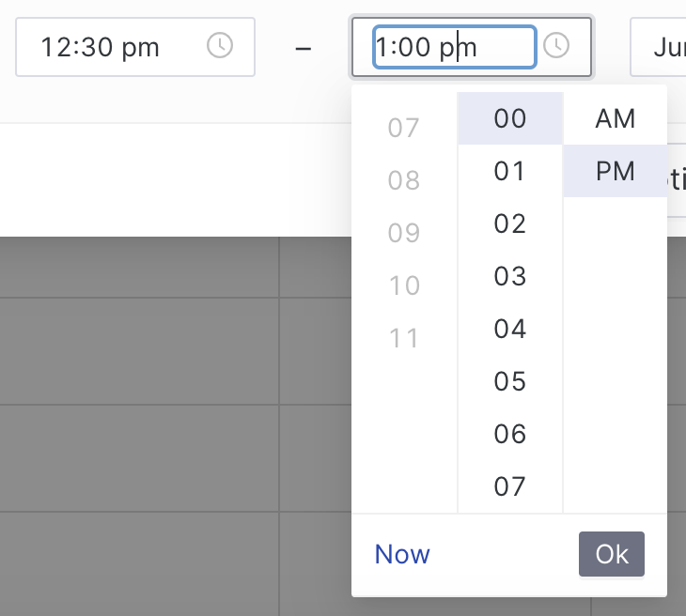
Task: Click clock icon in start time field
Action: pyautogui.click(x=219, y=46)
